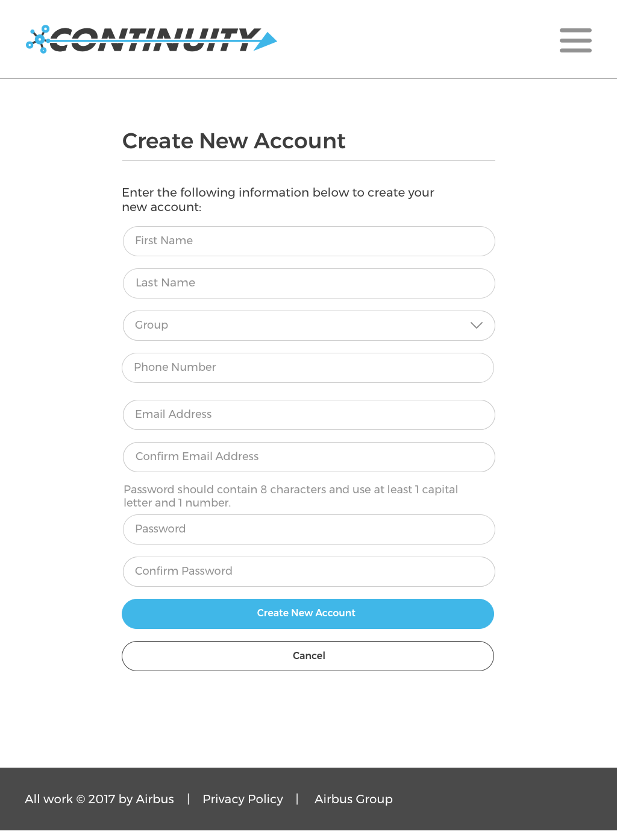The height and width of the screenshot is (840, 617).
Task: Click the Confirm Password field
Action: pyautogui.click(x=309, y=572)
